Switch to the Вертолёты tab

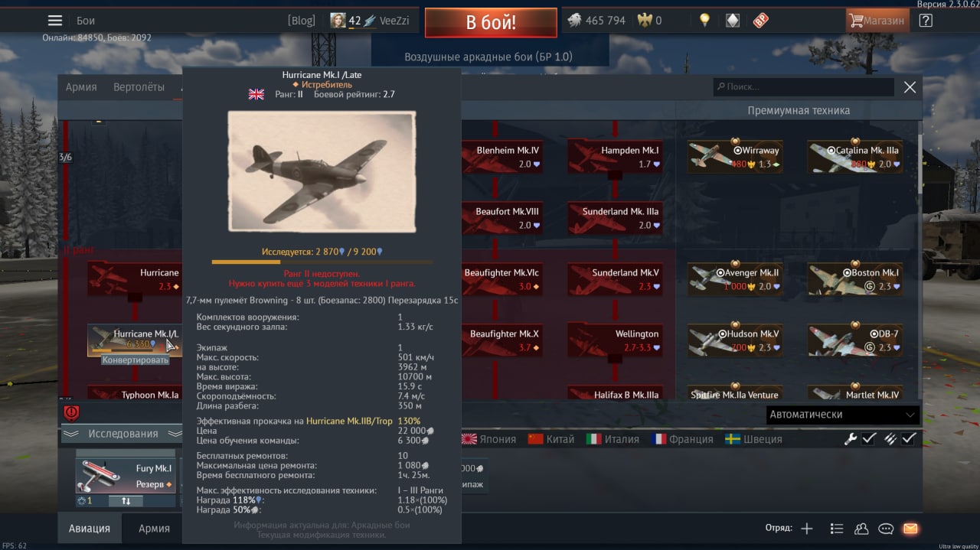click(x=139, y=87)
